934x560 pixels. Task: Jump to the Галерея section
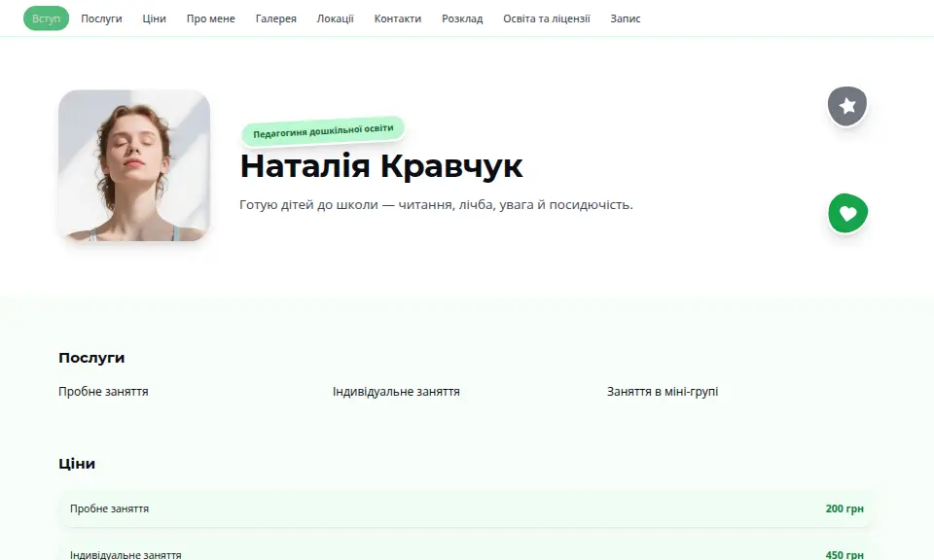pyautogui.click(x=275, y=18)
